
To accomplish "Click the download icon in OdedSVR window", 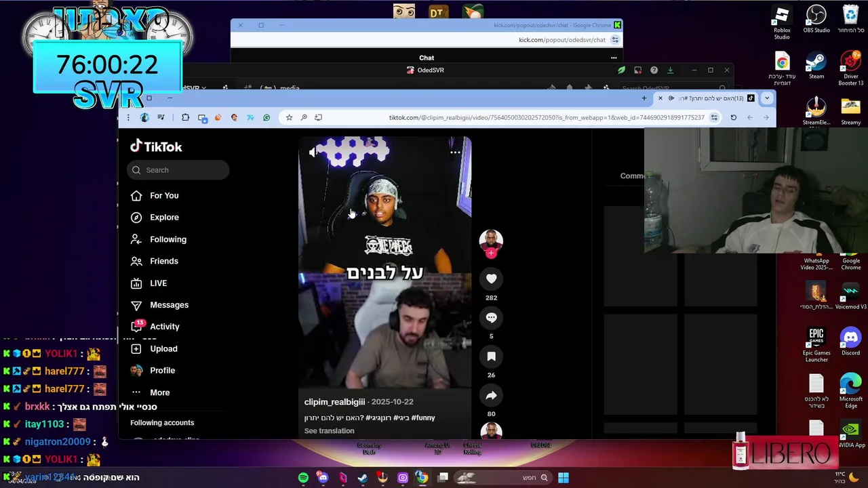I will coord(671,70).
